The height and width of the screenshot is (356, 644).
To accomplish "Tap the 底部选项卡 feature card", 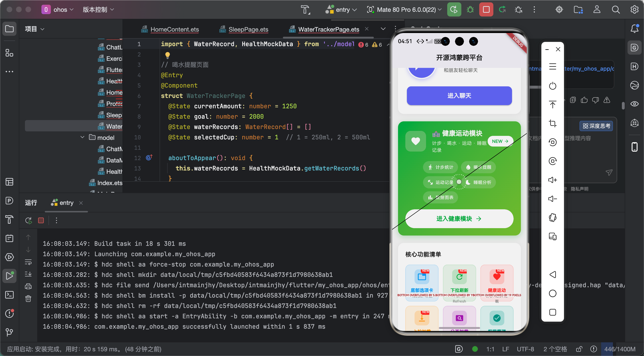I will point(422,283).
